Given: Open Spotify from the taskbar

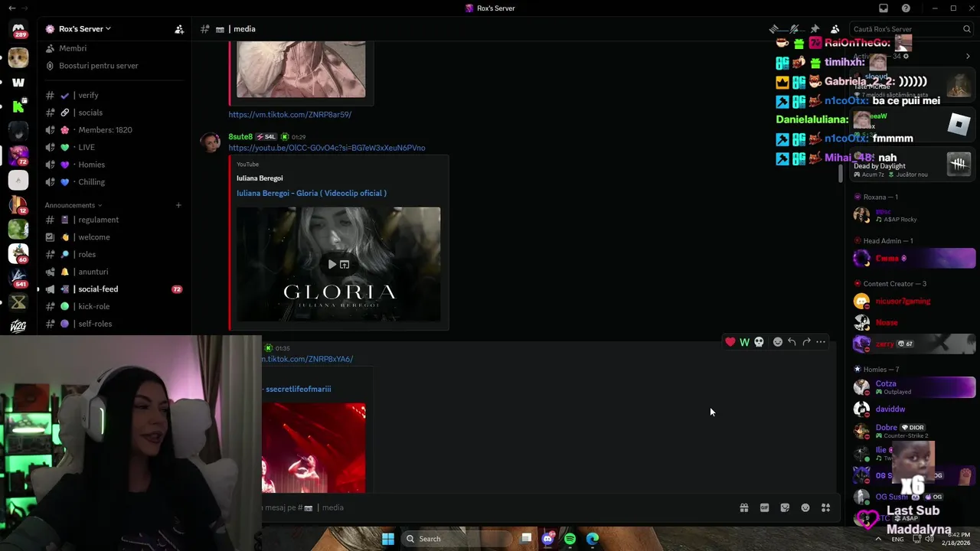Looking at the screenshot, I should 570,539.
